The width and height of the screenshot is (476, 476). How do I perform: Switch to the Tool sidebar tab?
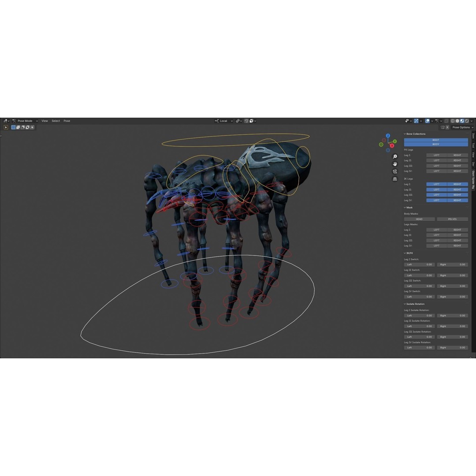pyautogui.click(x=473, y=145)
